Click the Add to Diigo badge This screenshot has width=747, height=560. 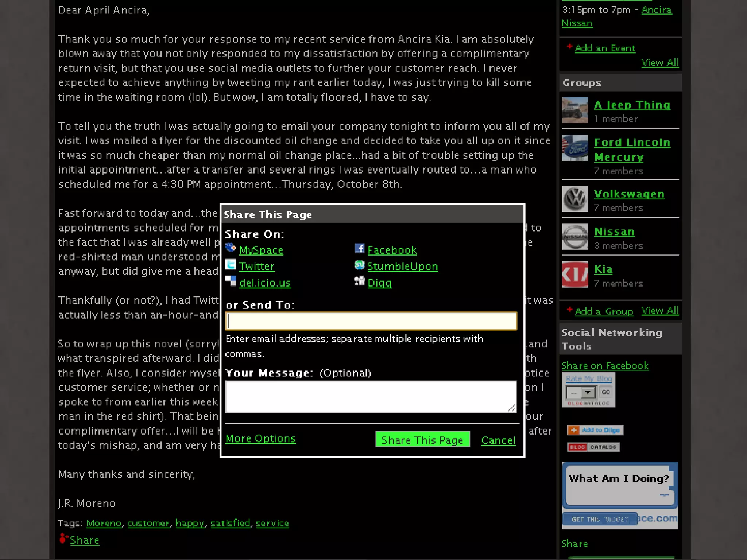595,430
